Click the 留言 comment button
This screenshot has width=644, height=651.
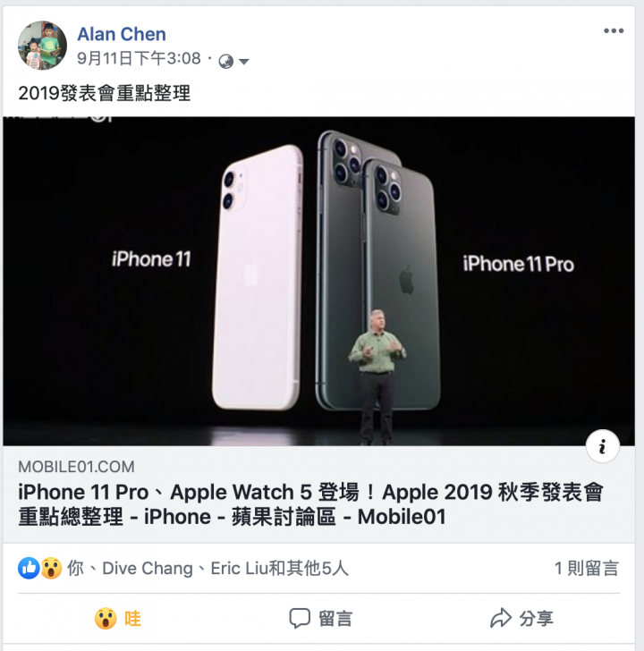pos(321,619)
